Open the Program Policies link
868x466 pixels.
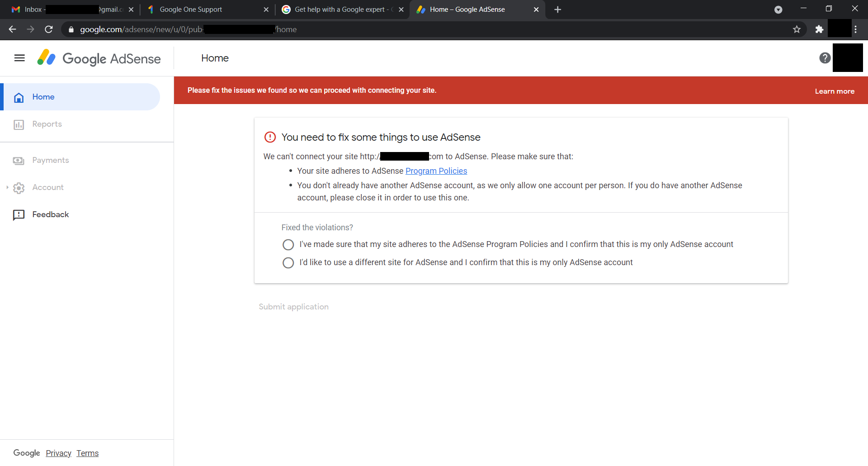[436, 171]
